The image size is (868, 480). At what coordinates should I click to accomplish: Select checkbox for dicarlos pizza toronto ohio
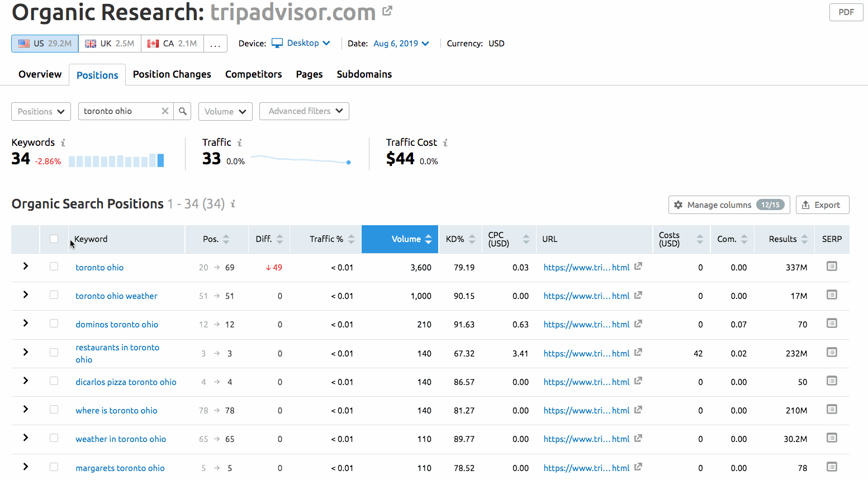pos(54,381)
